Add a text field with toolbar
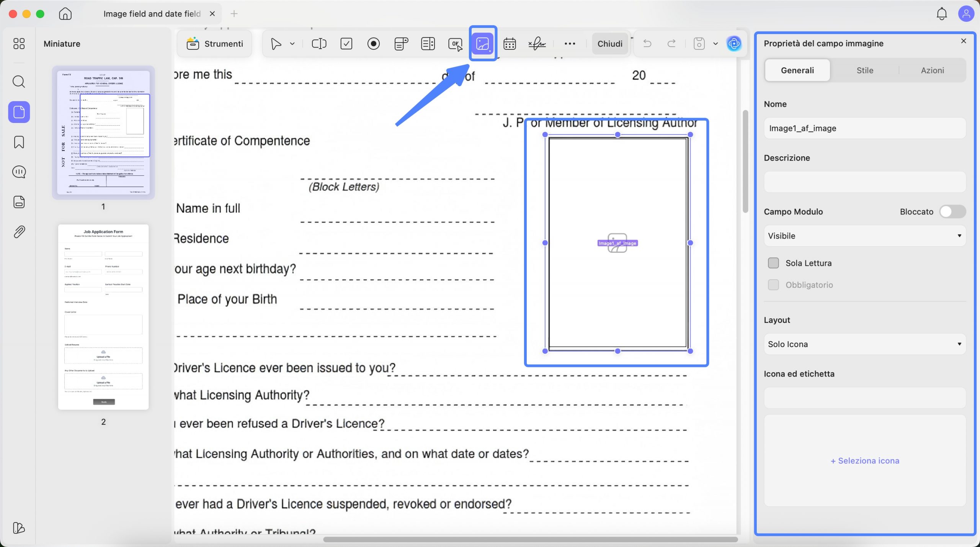The image size is (980, 547). pyautogui.click(x=319, y=44)
